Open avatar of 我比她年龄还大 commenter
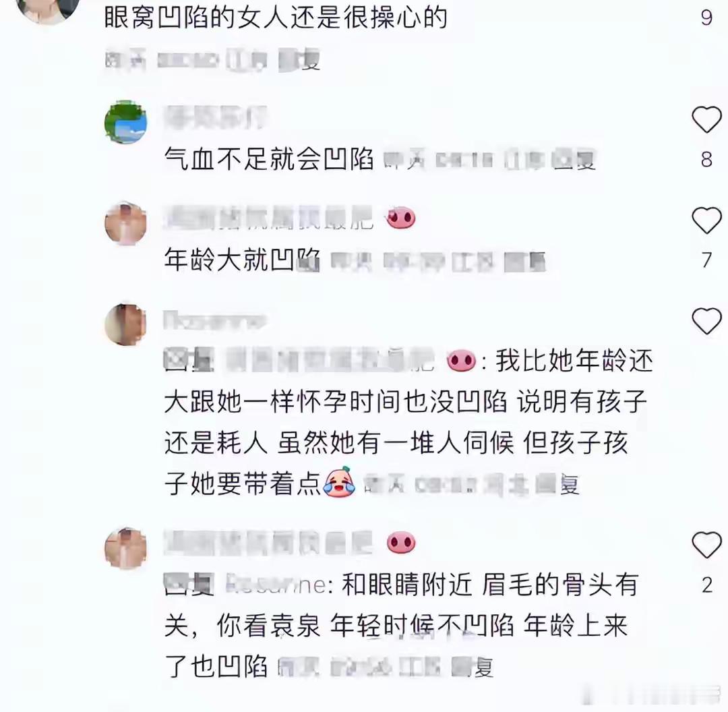Image resolution: width=728 pixels, height=712 pixels. (x=126, y=324)
